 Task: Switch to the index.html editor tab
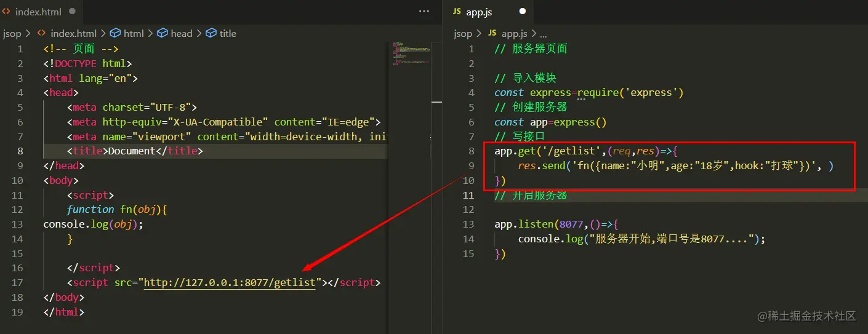(41, 11)
